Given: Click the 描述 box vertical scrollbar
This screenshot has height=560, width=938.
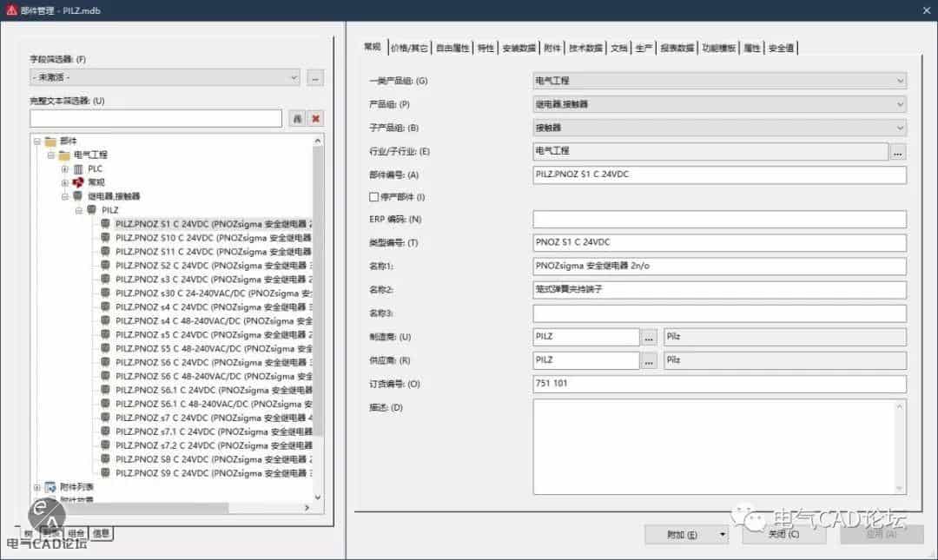Looking at the screenshot, I should [899, 447].
